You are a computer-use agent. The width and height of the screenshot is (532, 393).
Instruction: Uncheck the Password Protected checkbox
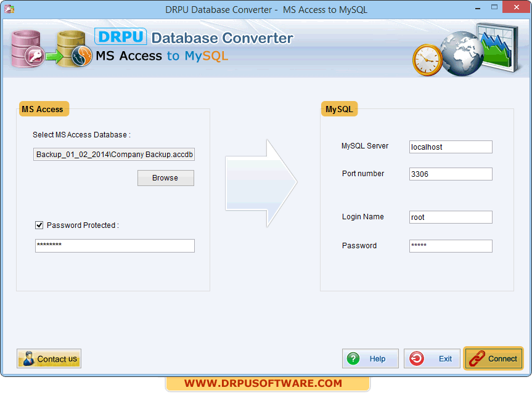coord(39,225)
